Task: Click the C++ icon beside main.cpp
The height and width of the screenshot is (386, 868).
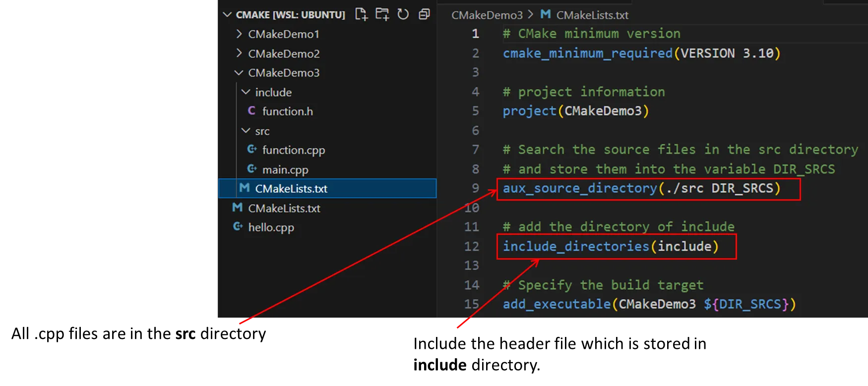Action: tap(252, 169)
